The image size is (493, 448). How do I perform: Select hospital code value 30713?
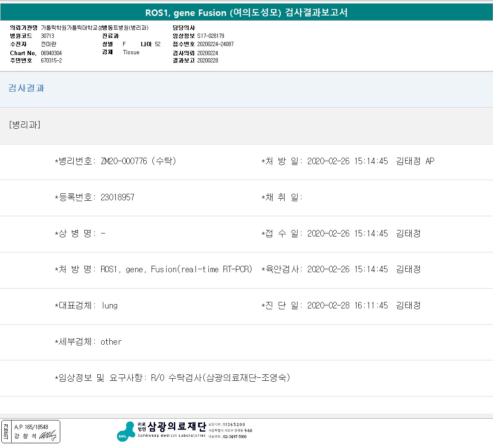[x=47, y=36]
